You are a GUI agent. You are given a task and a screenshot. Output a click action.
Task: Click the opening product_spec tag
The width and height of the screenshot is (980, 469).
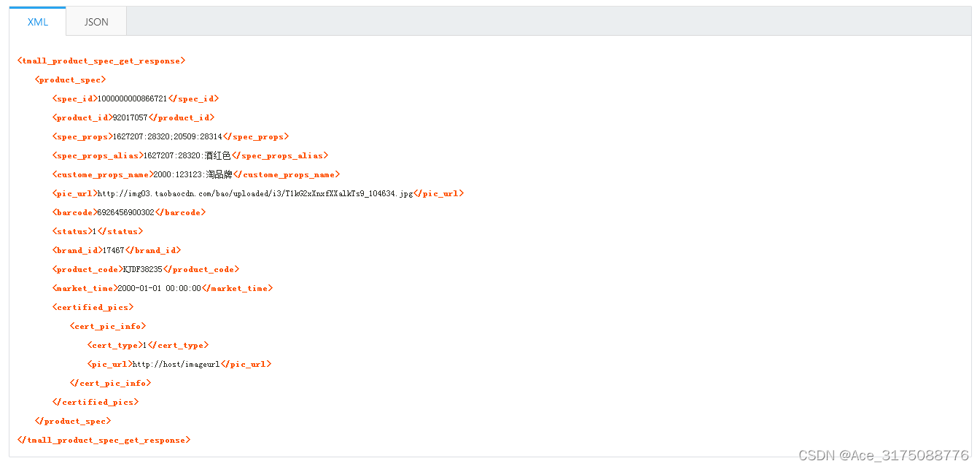pyautogui.click(x=71, y=80)
